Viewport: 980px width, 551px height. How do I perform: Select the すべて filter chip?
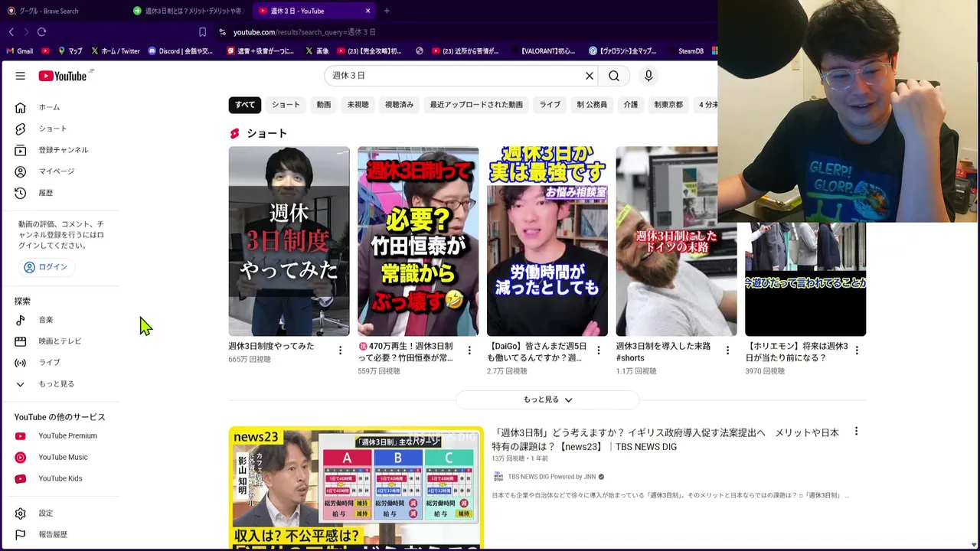(245, 105)
